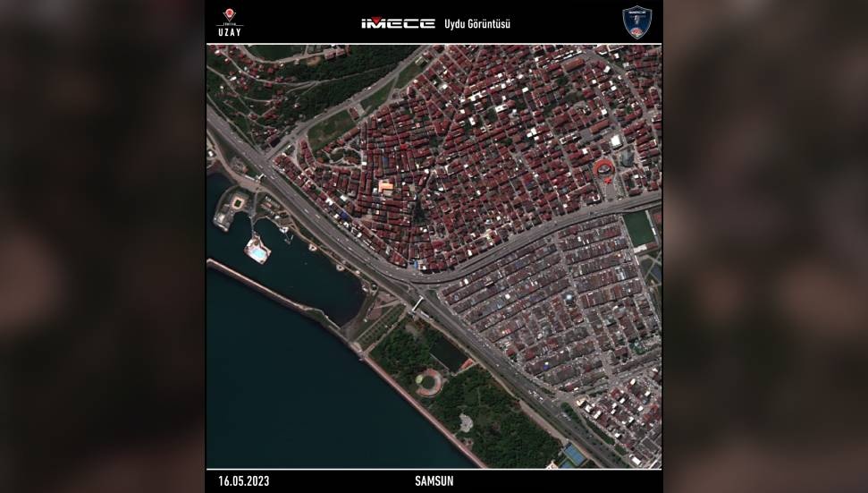Click the SAMSUN location label
Image resolution: width=868 pixels, height=493 pixels.
click(434, 481)
